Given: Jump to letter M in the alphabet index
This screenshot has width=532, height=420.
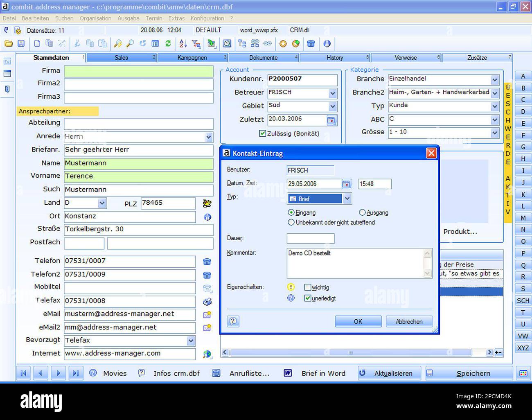Looking at the screenshot, I should [523, 218].
